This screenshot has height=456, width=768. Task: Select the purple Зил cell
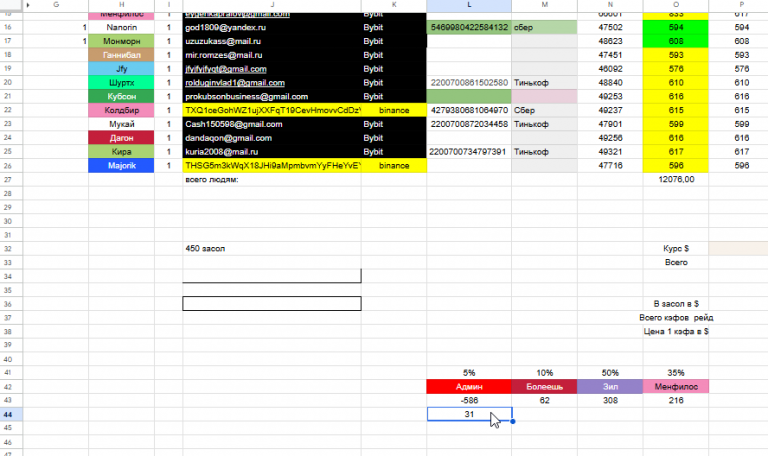coord(610,386)
